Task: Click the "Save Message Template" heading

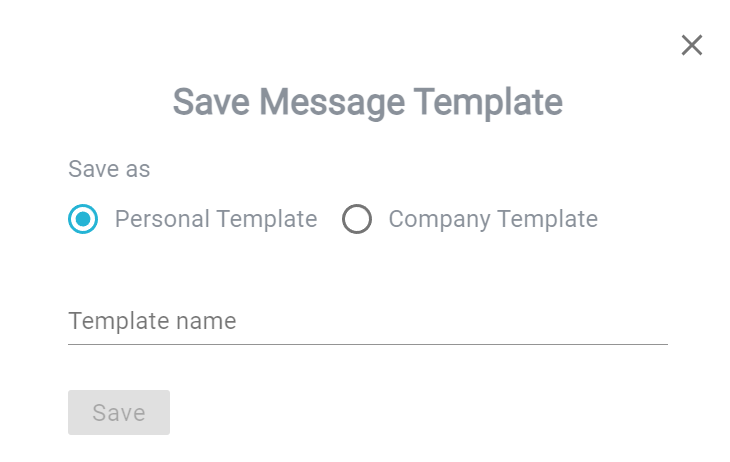Action: 368,102
